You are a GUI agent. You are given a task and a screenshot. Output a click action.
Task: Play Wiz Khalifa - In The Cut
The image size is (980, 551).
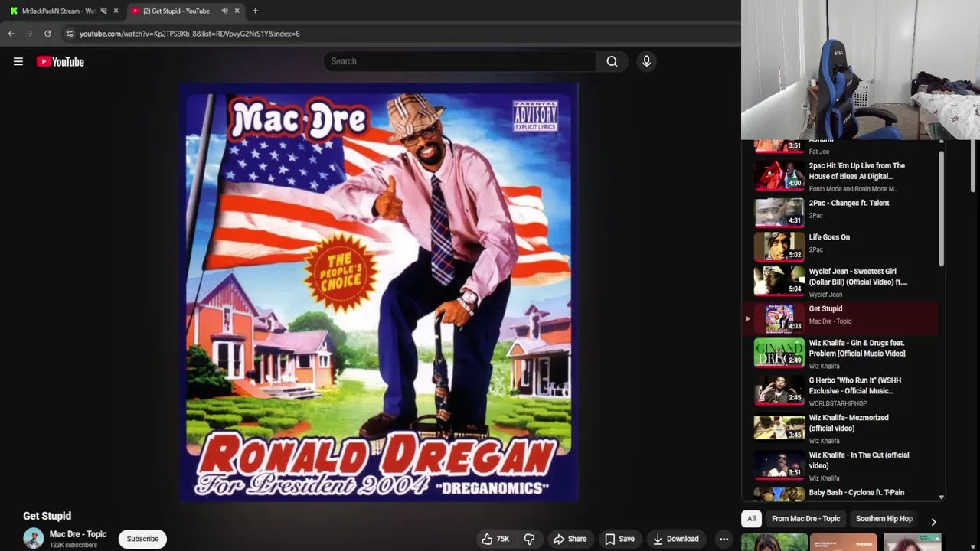coord(841,466)
